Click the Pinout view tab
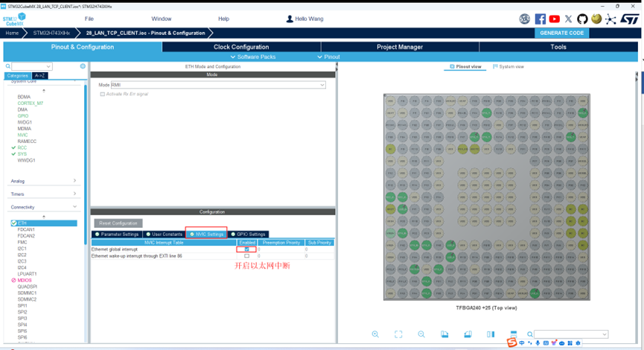Viewport: 644px width, 350px height. point(465,66)
